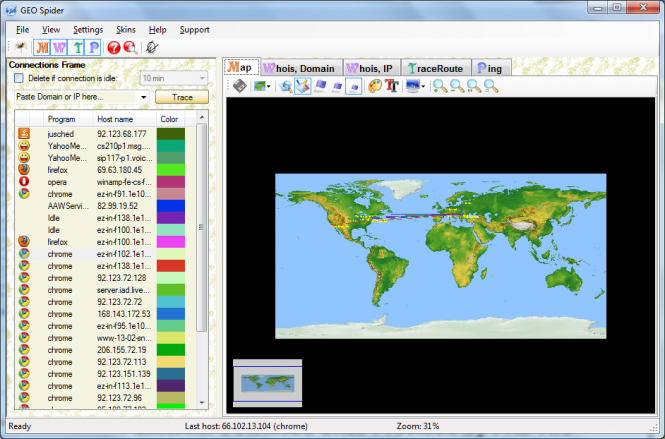Click the firefox icon for 69.63.180.45
Image resolution: width=665 pixels, height=439 pixels.
click(24, 169)
